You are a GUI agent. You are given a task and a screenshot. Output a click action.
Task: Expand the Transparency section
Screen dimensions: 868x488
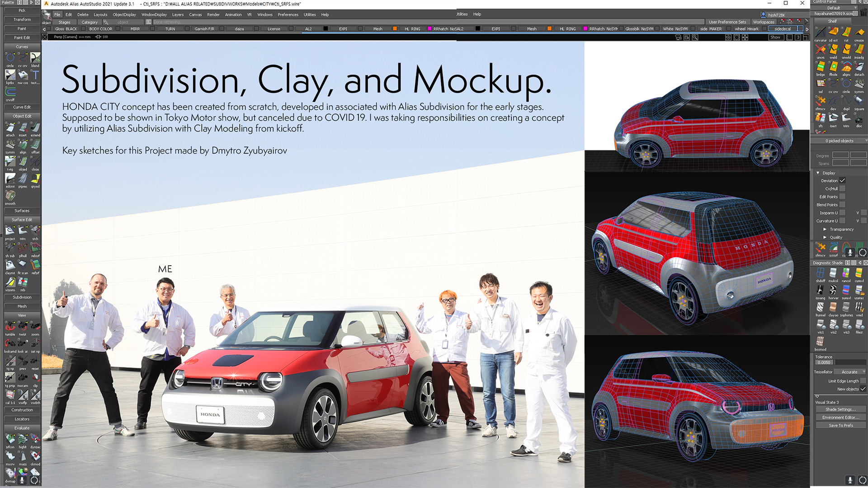(x=825, y=230)
